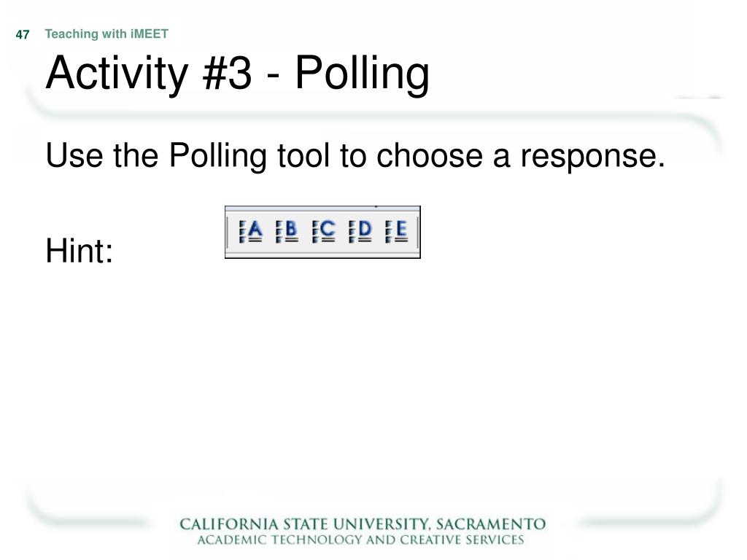Image resolution: width=747 pixels, height=560 pixels.
Task: Click the word 'response.' in the instruction
Action: coord(592,157)
